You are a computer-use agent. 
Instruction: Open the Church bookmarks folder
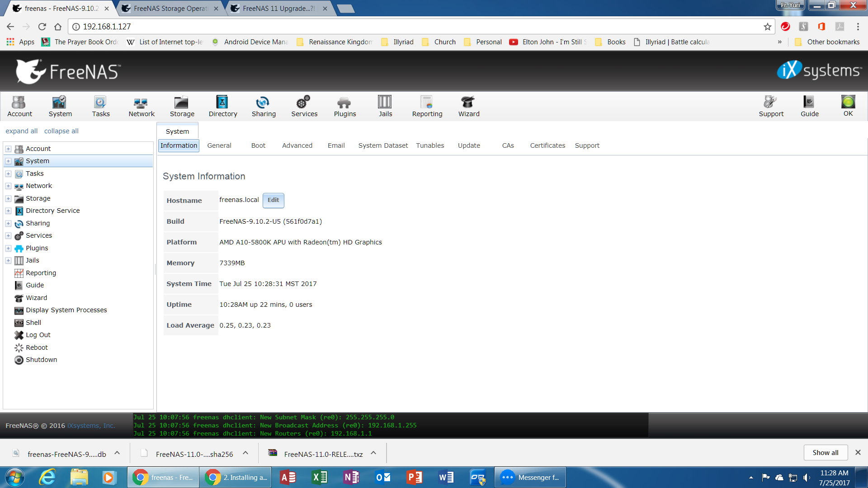pyautogui.click(x=439, y=42)
